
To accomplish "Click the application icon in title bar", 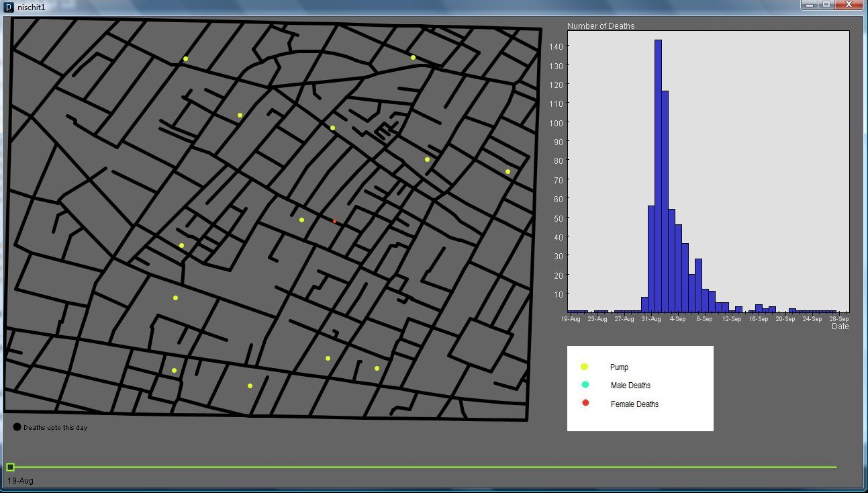I will pyautogui.click(x=9, y=7).
